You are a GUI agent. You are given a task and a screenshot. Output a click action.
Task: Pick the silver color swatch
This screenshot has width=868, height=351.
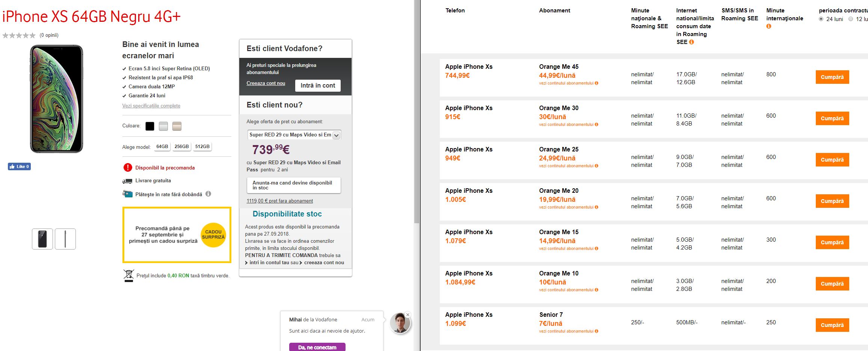163,126
